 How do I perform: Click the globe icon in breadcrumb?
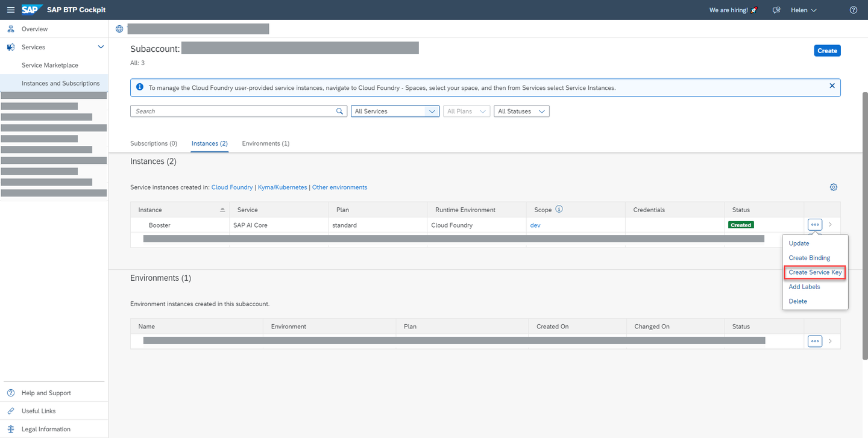tap(119, 29)
